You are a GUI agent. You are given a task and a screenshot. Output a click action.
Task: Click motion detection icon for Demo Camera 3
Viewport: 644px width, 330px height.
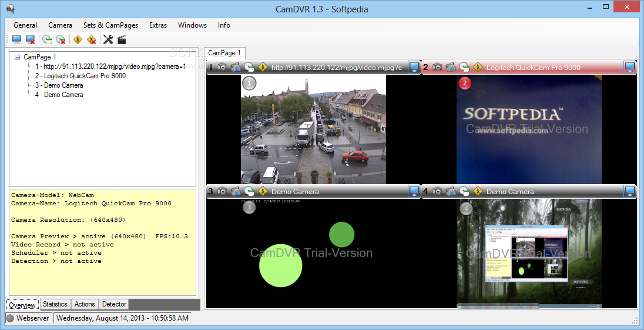[x=263, y=191]
